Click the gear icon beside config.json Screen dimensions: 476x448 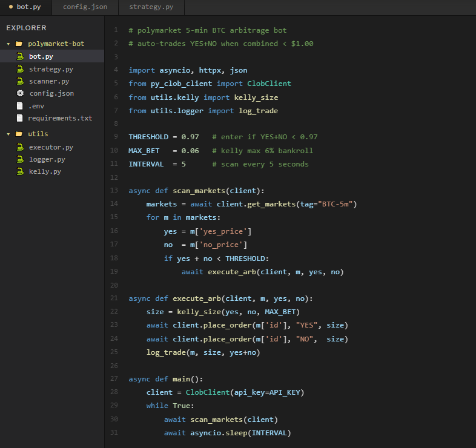click(x=20, y=93)
